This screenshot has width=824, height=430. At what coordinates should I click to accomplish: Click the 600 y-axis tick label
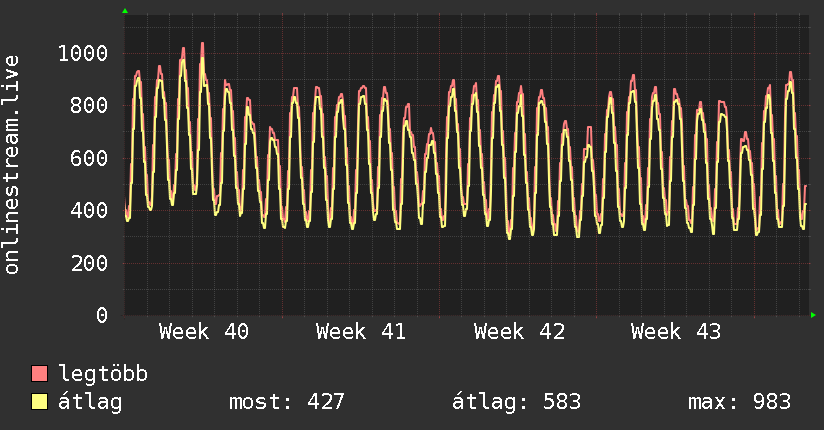pyautogui.click(x=89, y=158)
